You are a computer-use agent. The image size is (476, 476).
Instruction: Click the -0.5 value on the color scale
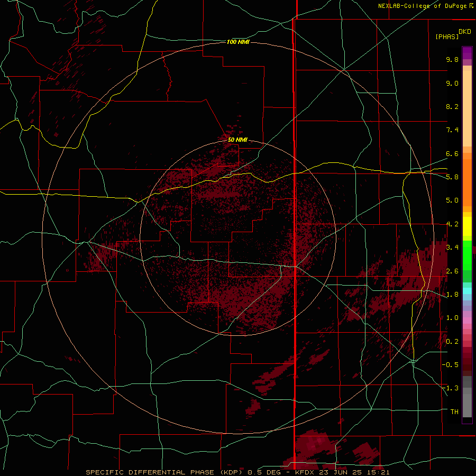(x=450, y=365)
